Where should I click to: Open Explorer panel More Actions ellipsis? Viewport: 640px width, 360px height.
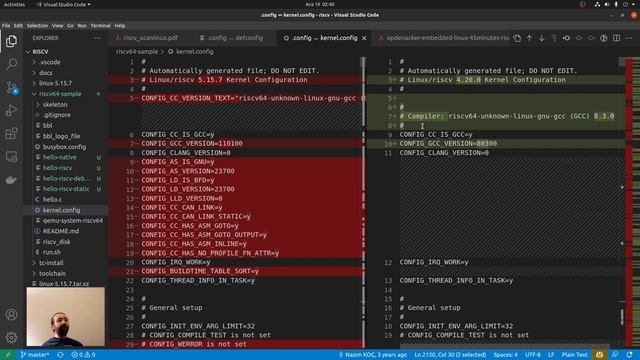pyautogui.click(x=97, y=38)
